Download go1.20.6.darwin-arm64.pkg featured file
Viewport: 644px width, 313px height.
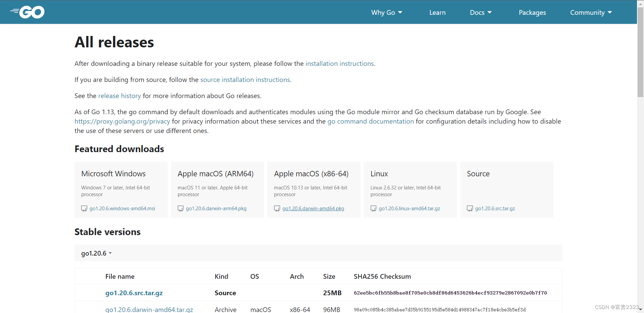(x=216, y=209)
